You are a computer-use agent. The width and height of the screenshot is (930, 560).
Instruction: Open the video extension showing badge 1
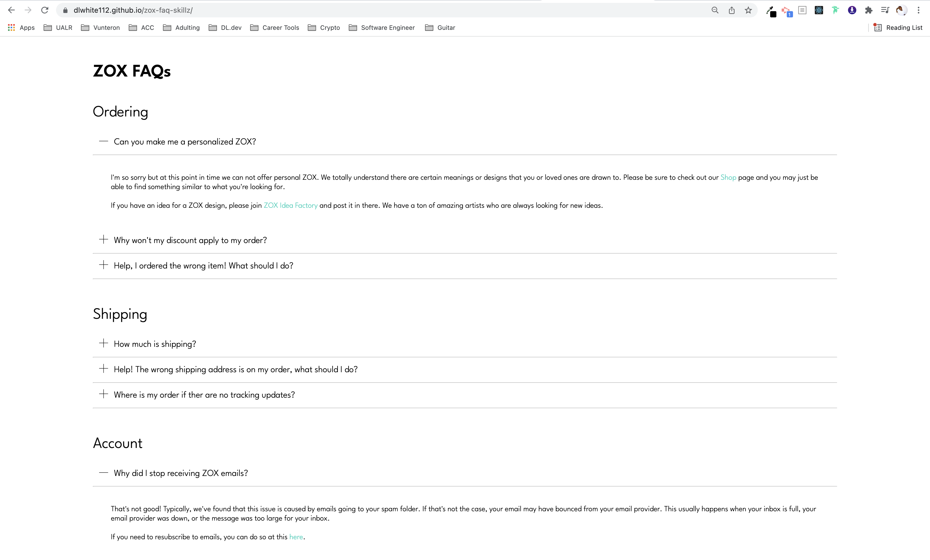[x=787, y=10]
